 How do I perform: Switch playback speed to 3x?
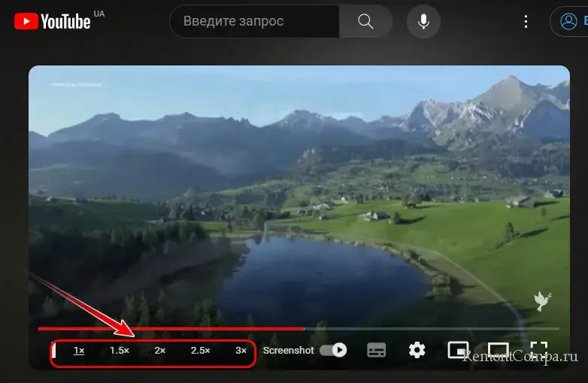[241, 351]
